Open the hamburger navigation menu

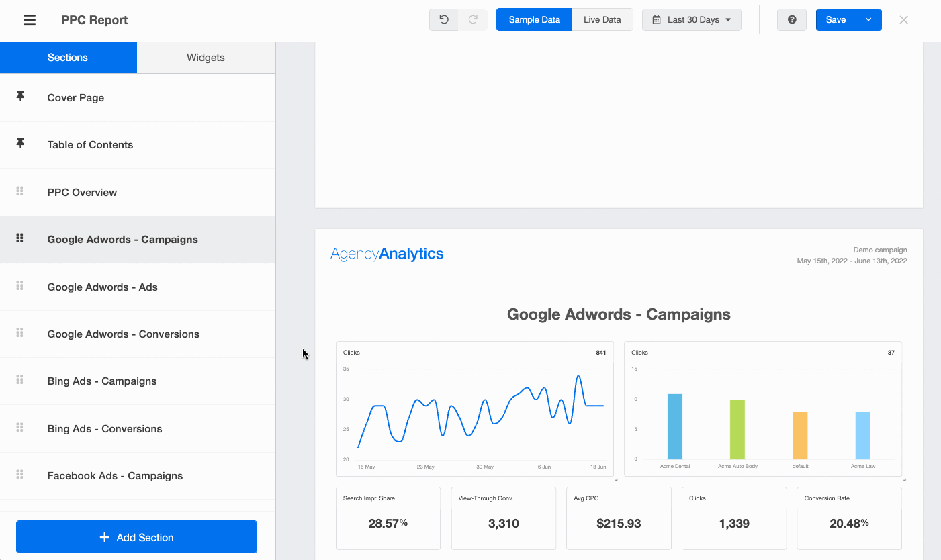point(29,19)
